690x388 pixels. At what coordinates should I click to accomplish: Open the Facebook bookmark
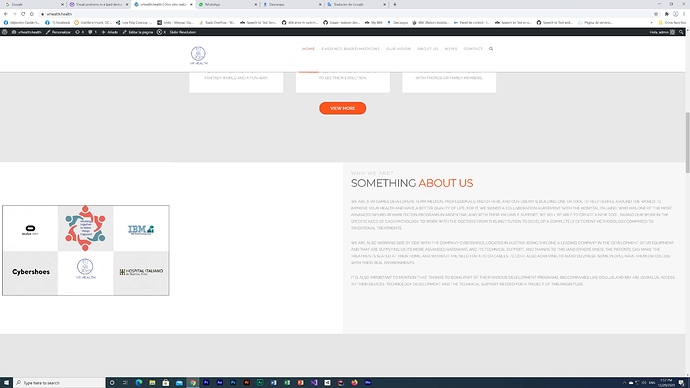point(58,22)
